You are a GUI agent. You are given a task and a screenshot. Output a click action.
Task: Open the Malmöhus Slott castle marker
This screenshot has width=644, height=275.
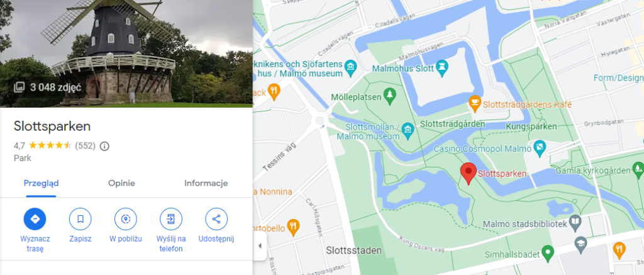click(x=442, y=69)
